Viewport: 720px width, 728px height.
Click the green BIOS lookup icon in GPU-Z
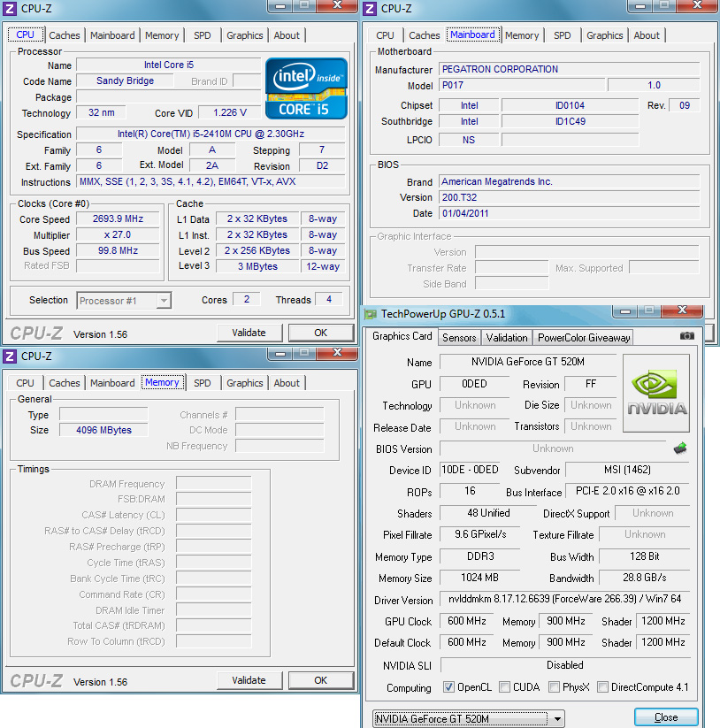(679, 448)
